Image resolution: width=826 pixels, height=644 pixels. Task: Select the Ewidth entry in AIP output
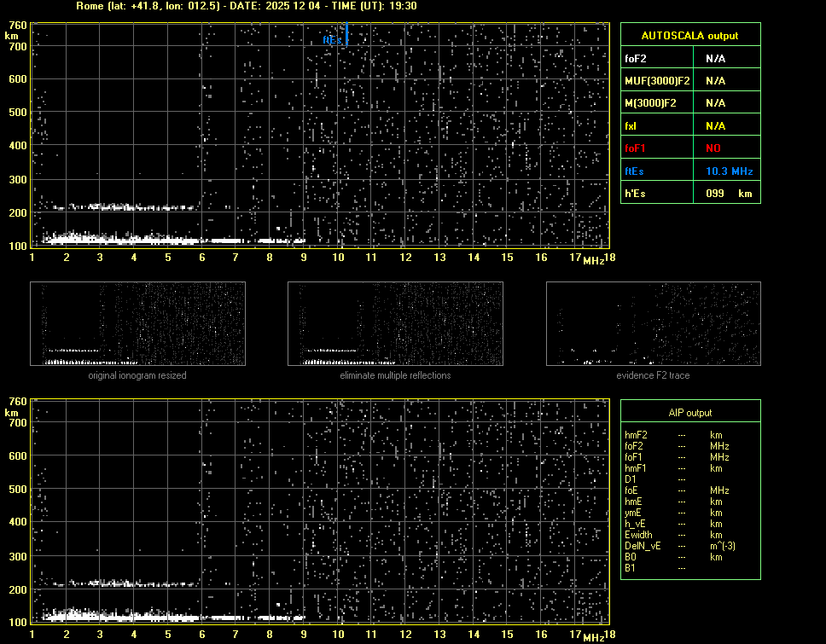(638, 535)
